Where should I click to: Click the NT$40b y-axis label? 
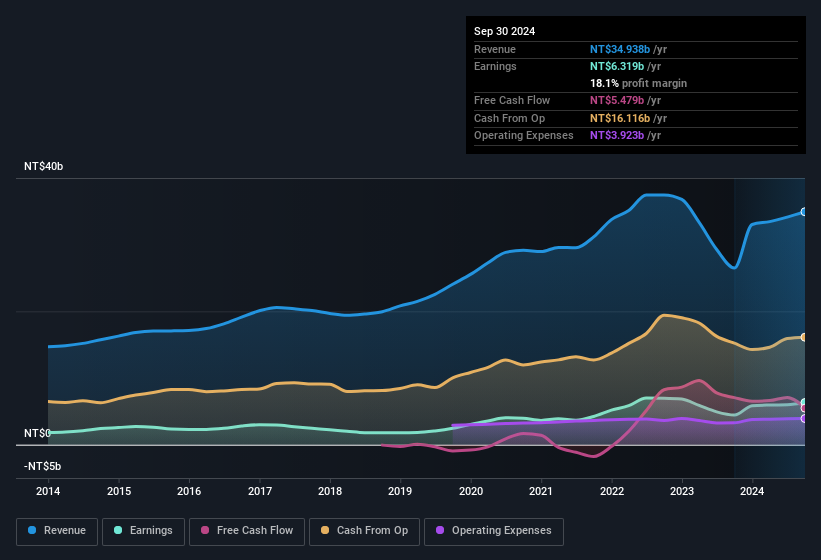point(43,166)
